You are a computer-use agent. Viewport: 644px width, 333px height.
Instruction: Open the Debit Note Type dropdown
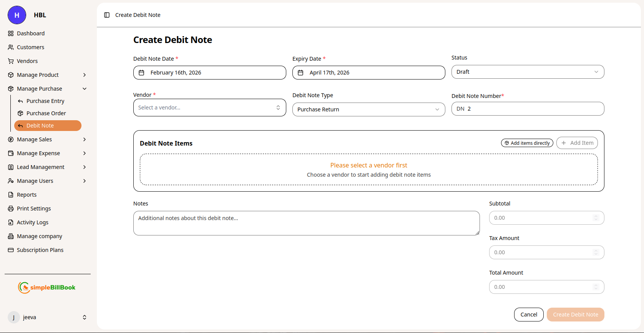[x=368, y=109]
